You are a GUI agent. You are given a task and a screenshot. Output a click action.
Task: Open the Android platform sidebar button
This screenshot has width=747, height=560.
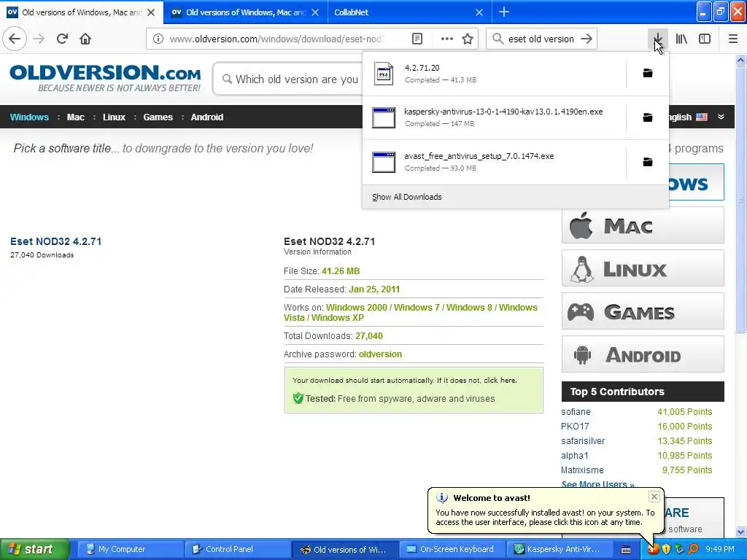pos(643,354)
